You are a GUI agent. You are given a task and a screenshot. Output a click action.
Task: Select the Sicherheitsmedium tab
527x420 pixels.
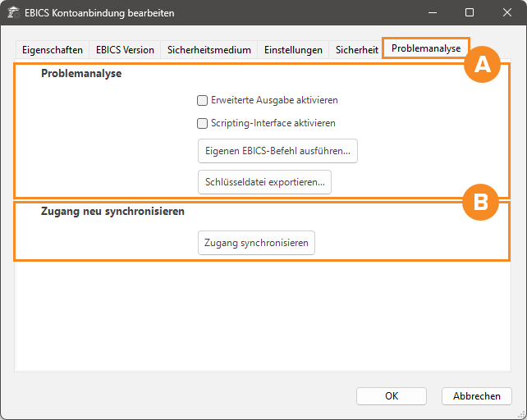click(209, 49)
